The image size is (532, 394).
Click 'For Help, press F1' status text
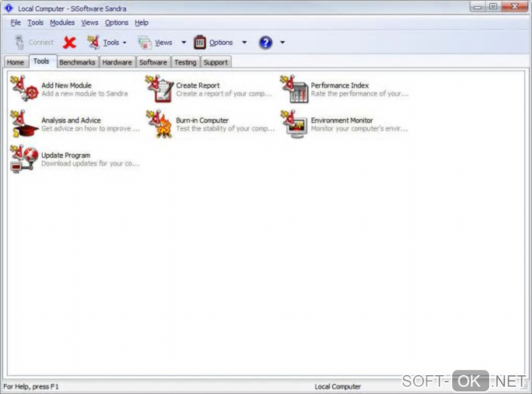31,387
